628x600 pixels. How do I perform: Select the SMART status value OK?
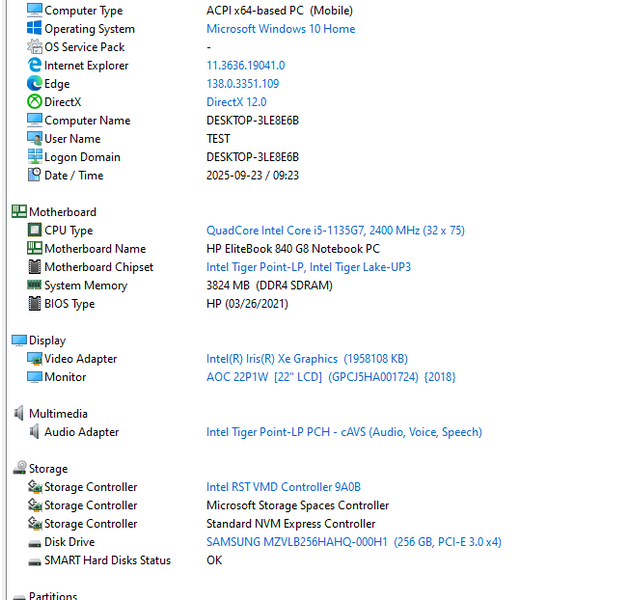214,560
